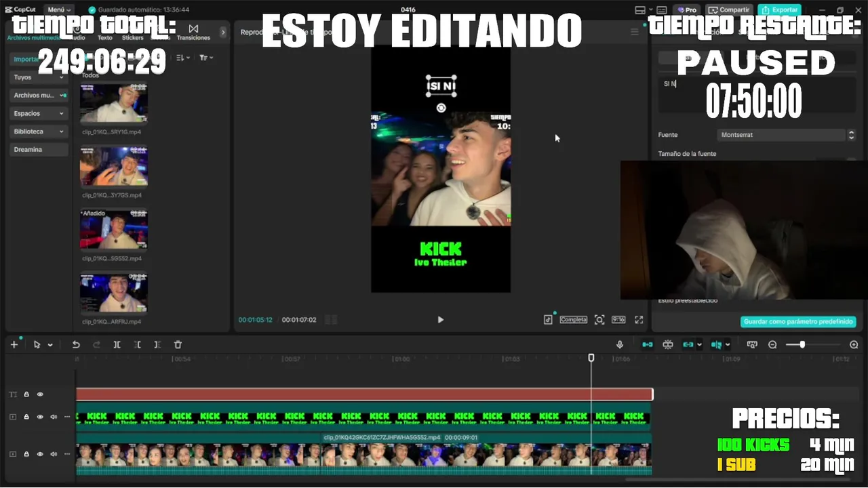Viewport: 868px width, 488px height.
Task: Expand the Biblioteca section
Action: (x=39, y=131)
